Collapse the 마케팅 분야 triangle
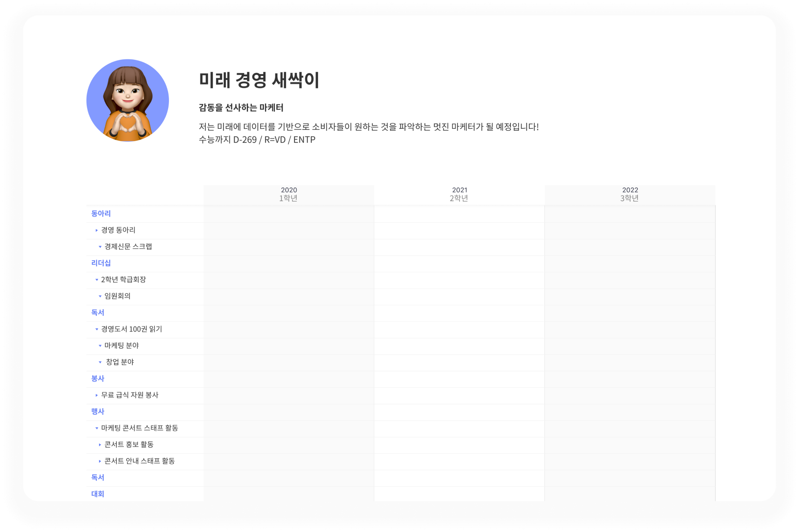The width and height of the screenshot is (799, 532). pyautogui.click(x=100, y=346)
